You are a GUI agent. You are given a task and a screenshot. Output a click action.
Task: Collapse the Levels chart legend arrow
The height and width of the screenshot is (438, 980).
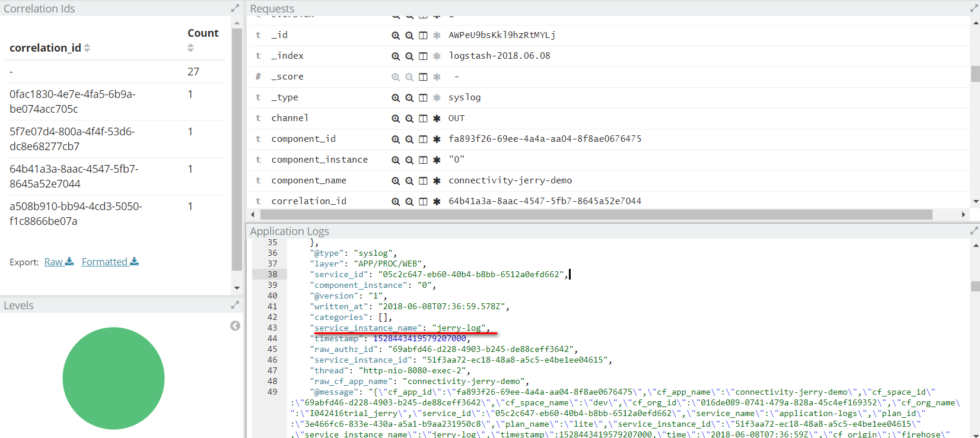(235, 326)
